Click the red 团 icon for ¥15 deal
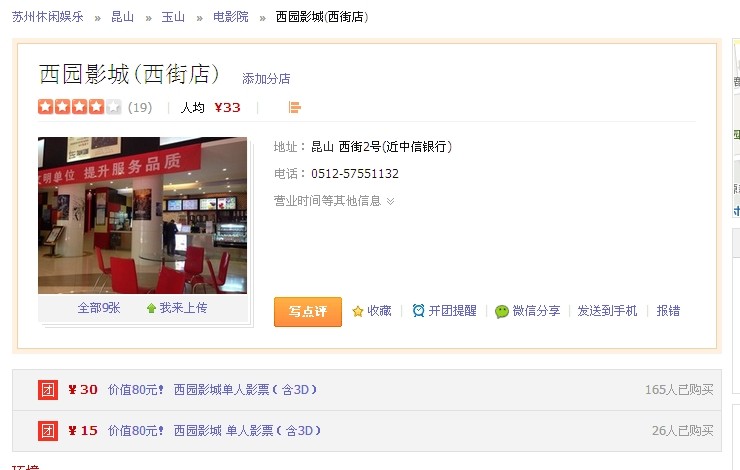 click(x=48, y=431)
